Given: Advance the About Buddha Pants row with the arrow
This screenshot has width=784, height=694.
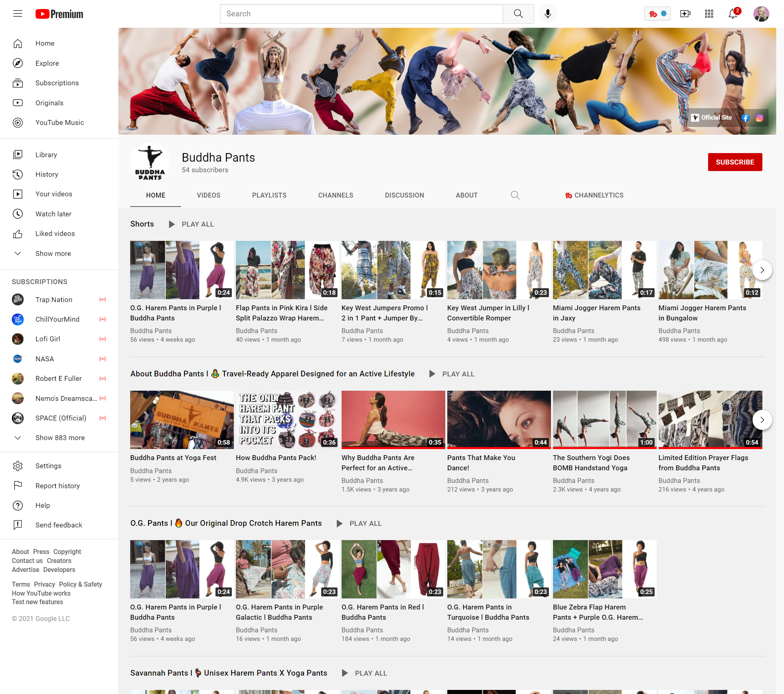Looking at the screenshot, I should [x=762, y=420].
